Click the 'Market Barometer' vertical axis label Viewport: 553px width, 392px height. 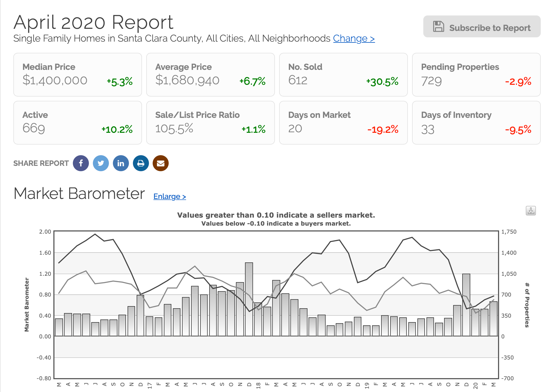(27, 305)
